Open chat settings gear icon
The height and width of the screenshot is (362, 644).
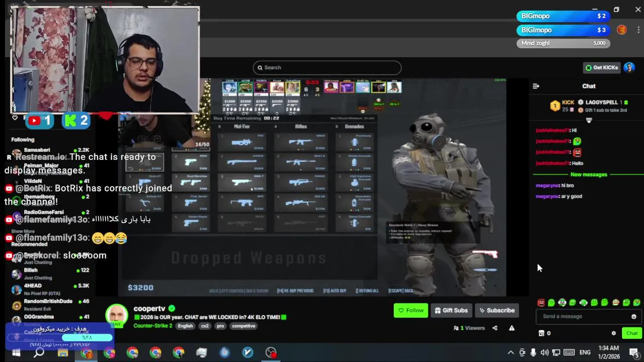point(613,333)
